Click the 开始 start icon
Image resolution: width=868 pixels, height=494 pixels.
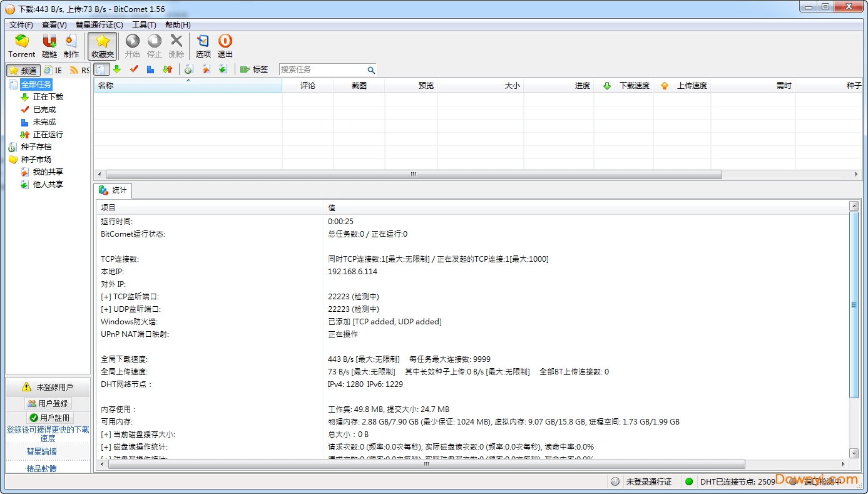coord(131,44)
